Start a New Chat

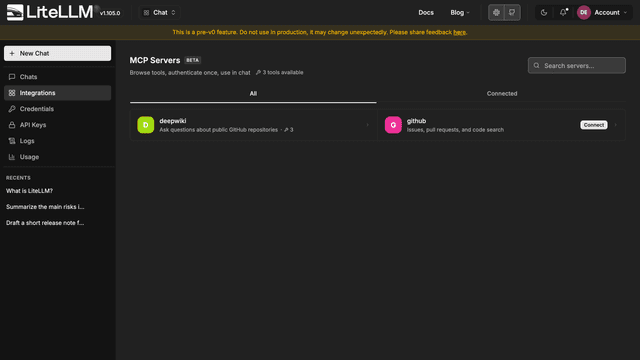pyautogui.click(x=58, y=53)
